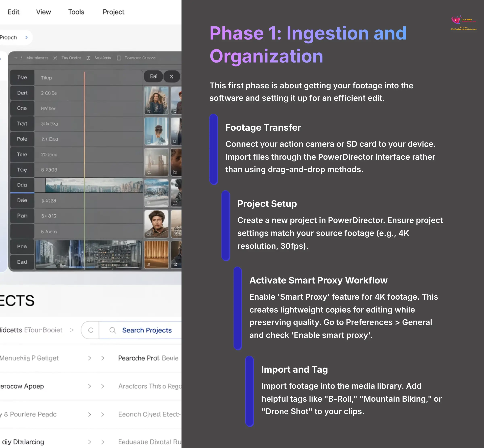Select the 'Pole' track header

point(22,139)
